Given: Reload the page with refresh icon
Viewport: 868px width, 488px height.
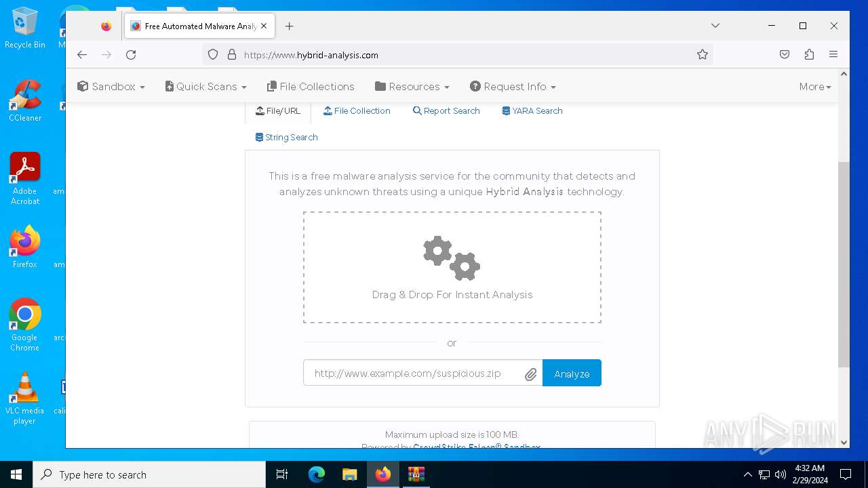Looking at the screenshot, I should point(131,55).
